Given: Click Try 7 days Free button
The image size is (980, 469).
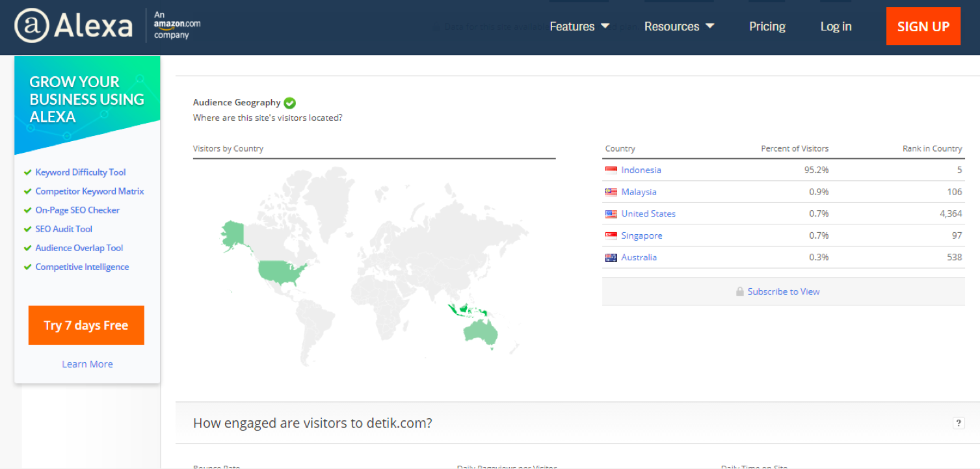Looking at the screenshot, I should pos(86,325).
